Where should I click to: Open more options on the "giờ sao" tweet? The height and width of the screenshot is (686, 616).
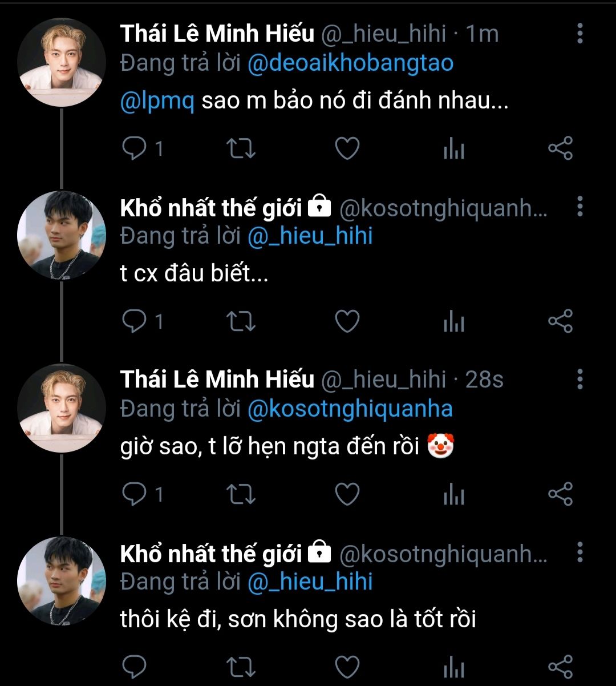580,379
